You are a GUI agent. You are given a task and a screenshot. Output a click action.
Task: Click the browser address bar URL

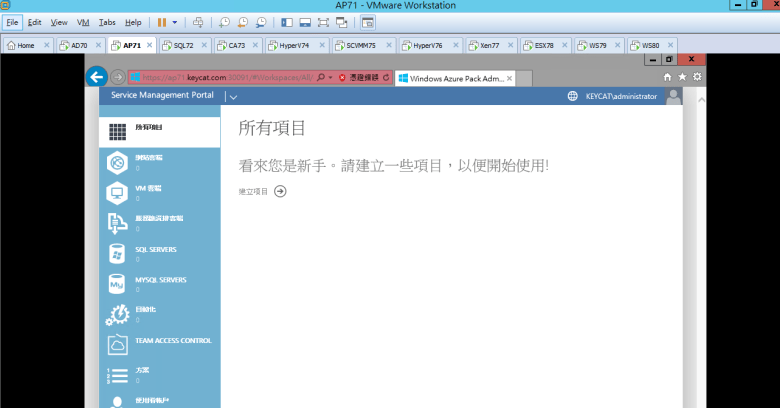(x=230, y=76)
